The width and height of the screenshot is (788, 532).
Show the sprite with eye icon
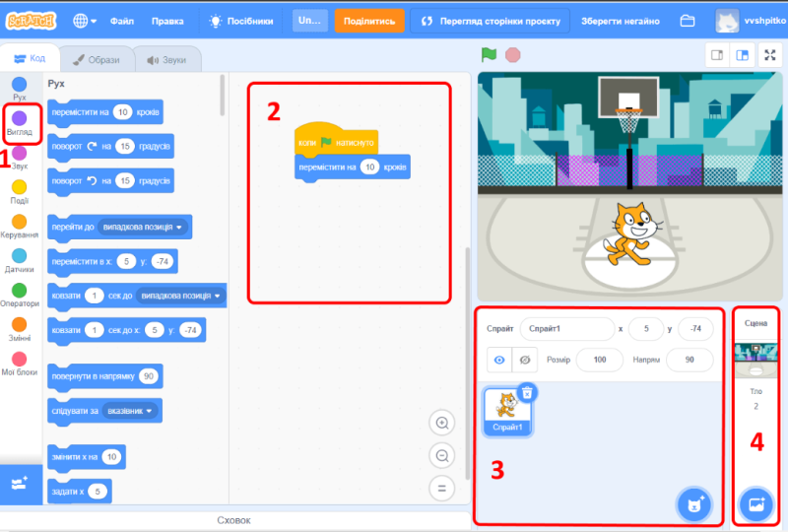(x=499, y=361)
